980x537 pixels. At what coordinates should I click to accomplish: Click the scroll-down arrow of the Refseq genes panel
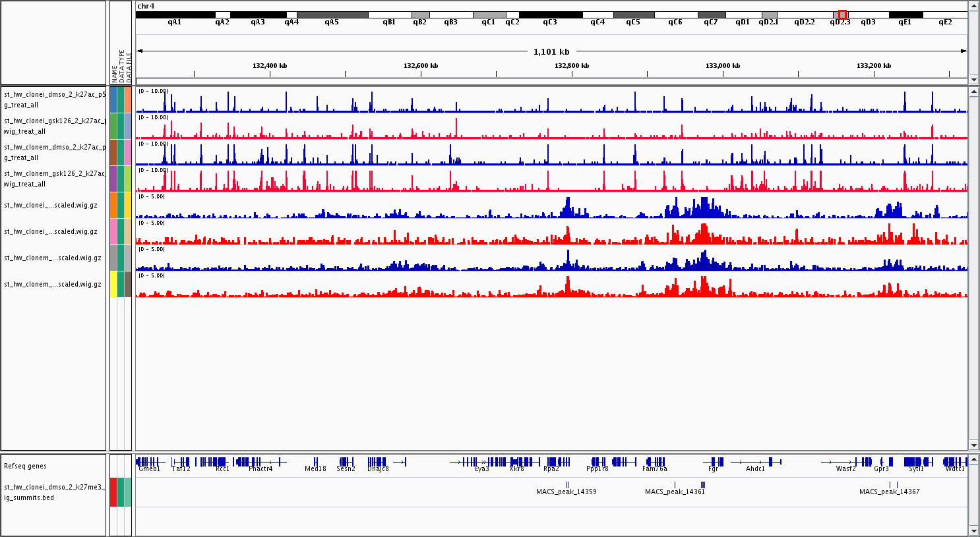tap(973, 530)
